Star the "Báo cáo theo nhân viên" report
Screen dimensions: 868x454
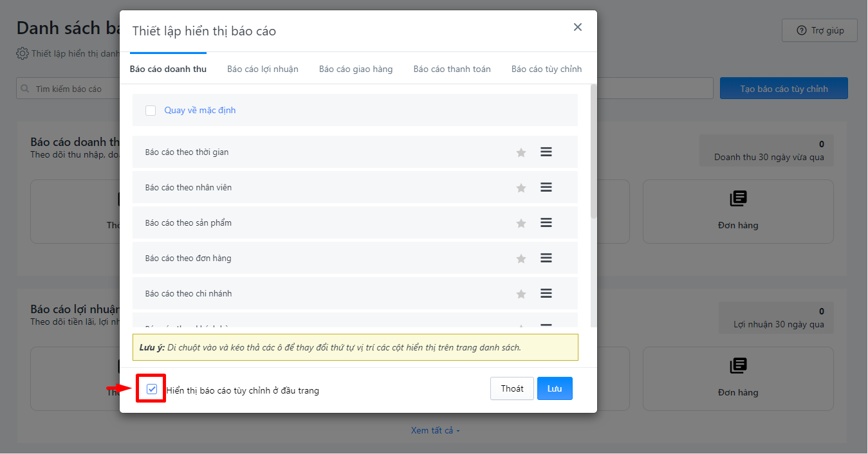521,188
